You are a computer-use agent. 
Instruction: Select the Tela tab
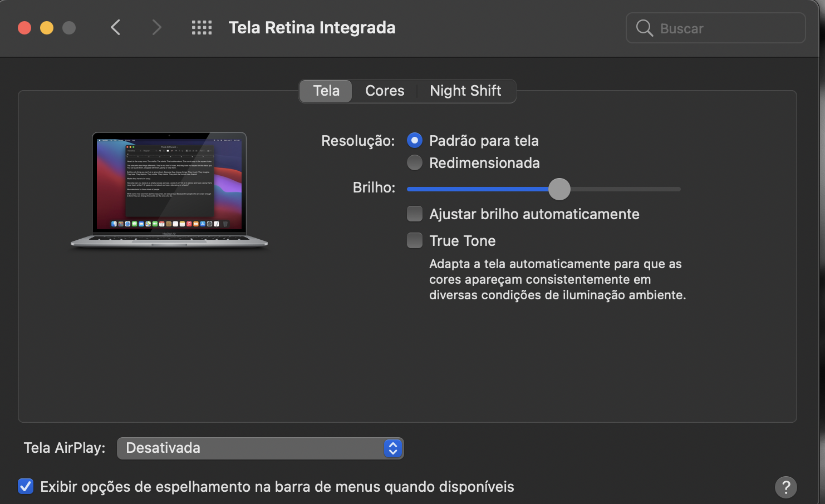coord(326,91)
